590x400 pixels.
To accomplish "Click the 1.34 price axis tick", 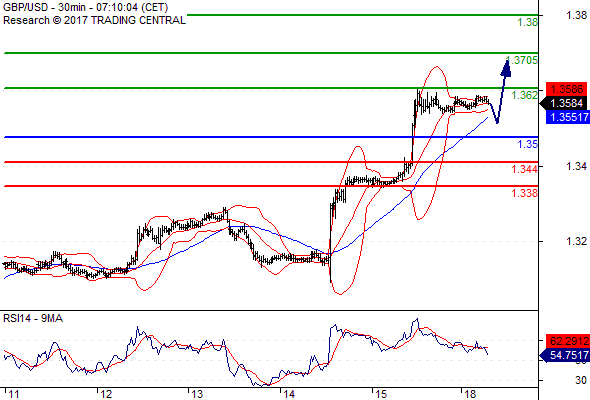I will click(x=576, y=166).
